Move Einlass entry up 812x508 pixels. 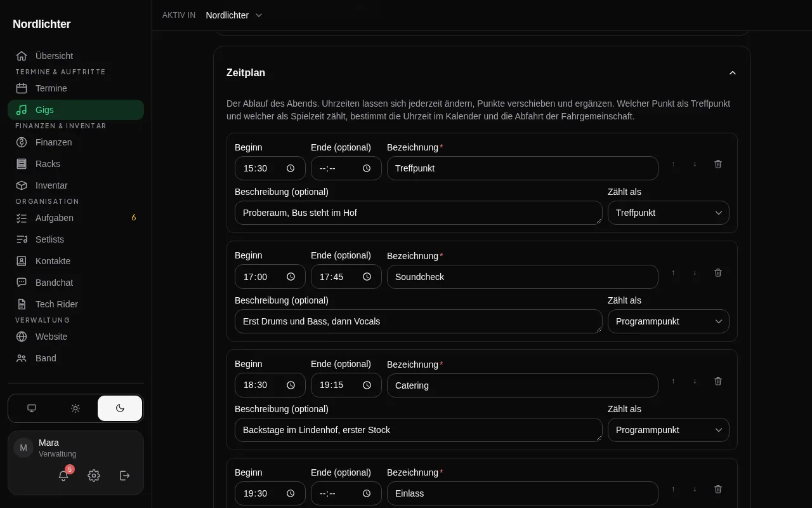click(673, 489)
